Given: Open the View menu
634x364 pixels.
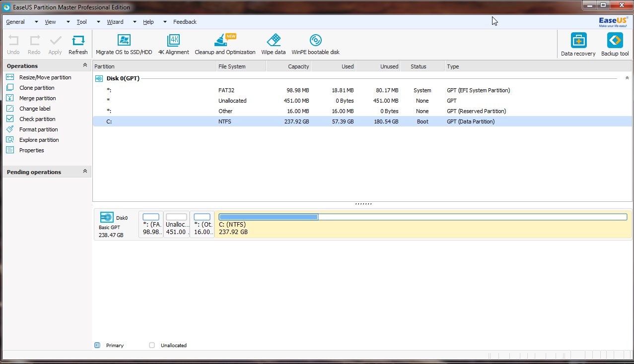Looking at the screenshot, I should [x=50, y=22].
